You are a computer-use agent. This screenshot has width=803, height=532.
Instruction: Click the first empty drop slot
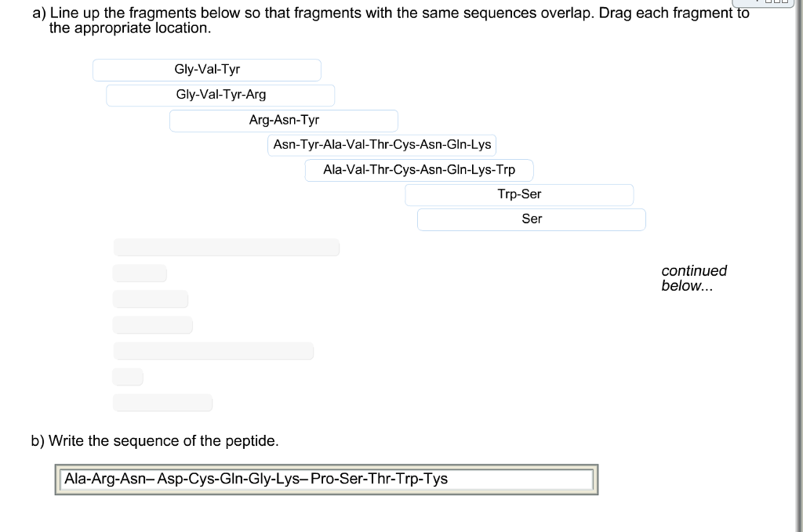click(226, 247)
